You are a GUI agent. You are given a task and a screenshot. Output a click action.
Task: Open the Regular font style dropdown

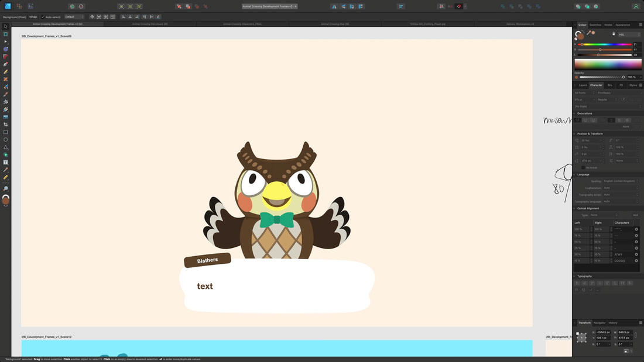(x=607, y=100)
